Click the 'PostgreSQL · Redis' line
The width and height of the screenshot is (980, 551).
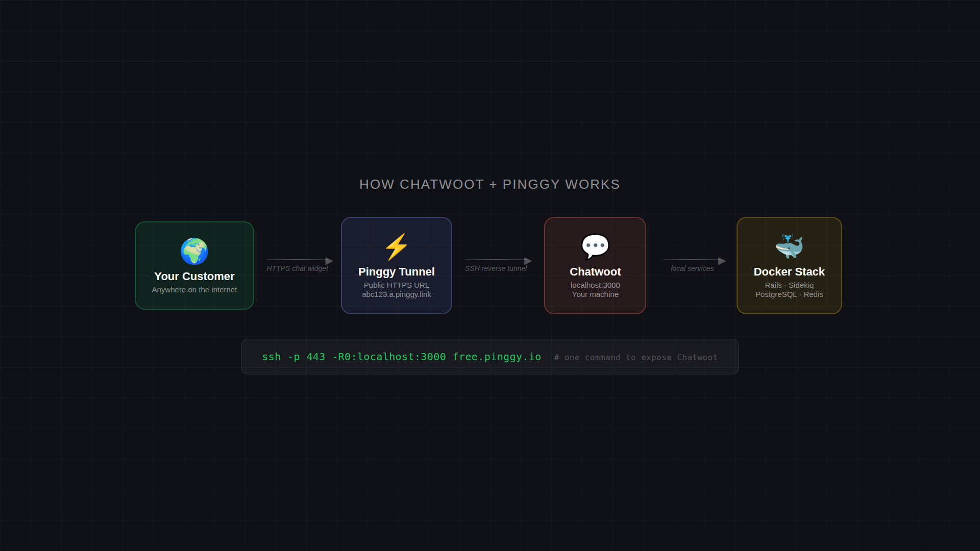click(789, 294)
